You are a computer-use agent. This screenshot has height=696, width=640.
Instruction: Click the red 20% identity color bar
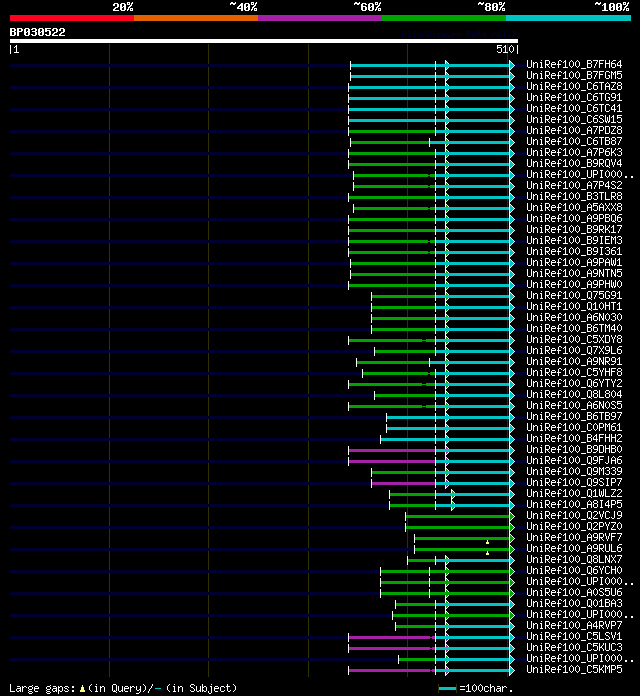(72, 18)
